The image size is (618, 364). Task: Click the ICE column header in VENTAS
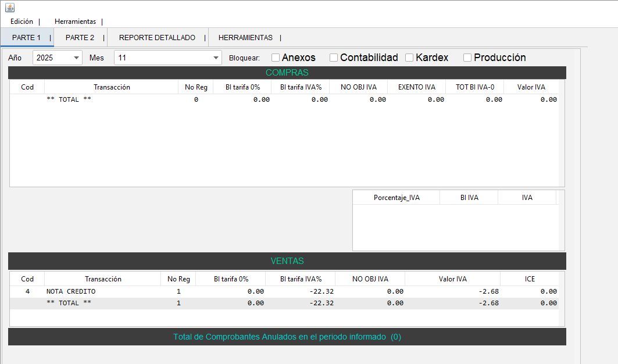coord(530,279)
